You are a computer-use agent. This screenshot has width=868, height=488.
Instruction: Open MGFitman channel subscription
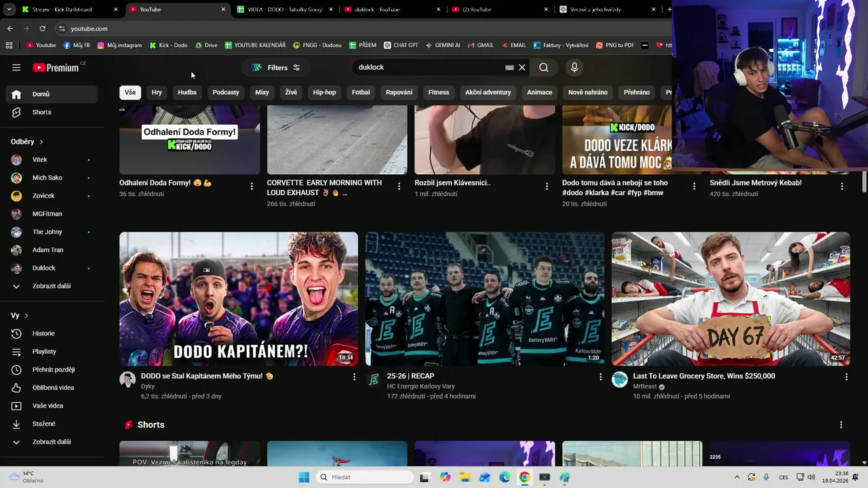click(x=52, y=213)
